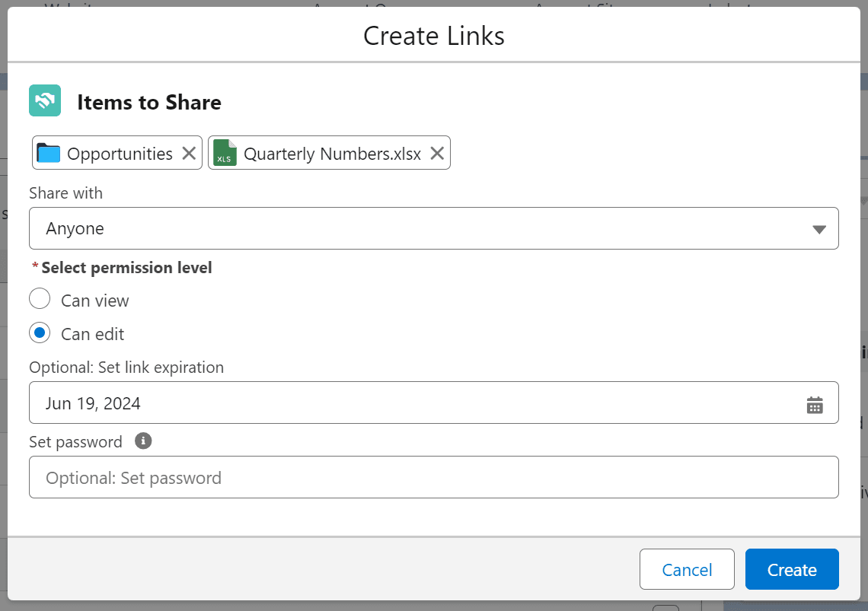Select the Can edit radio button
The height and width of the screenshot is (611, 868).
pos(40,333)
